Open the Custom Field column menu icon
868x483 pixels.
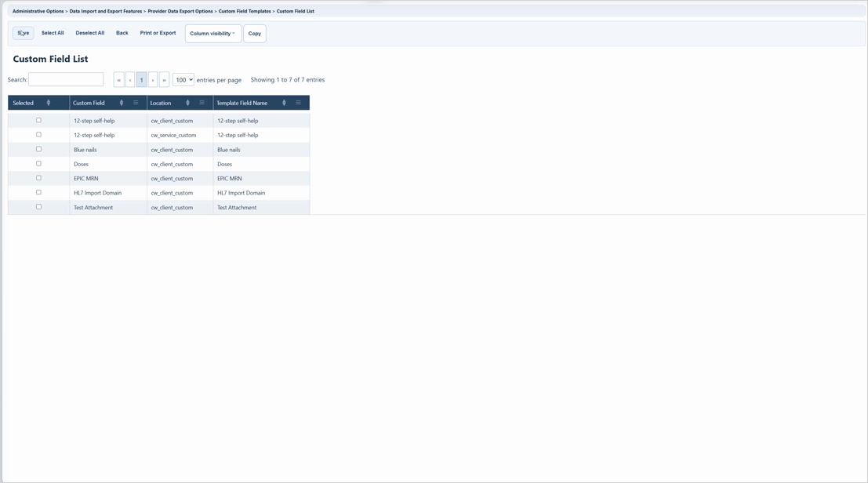(136, 103)
